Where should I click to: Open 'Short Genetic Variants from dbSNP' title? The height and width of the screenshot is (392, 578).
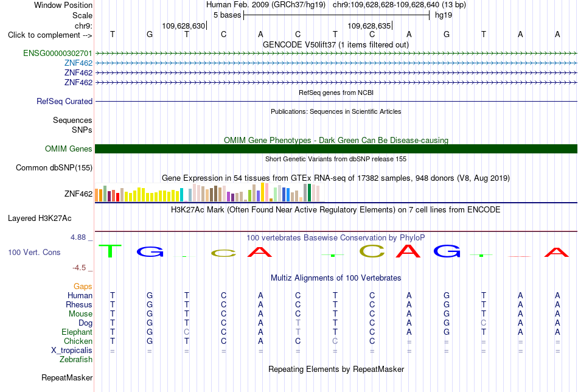click(336, 159)
